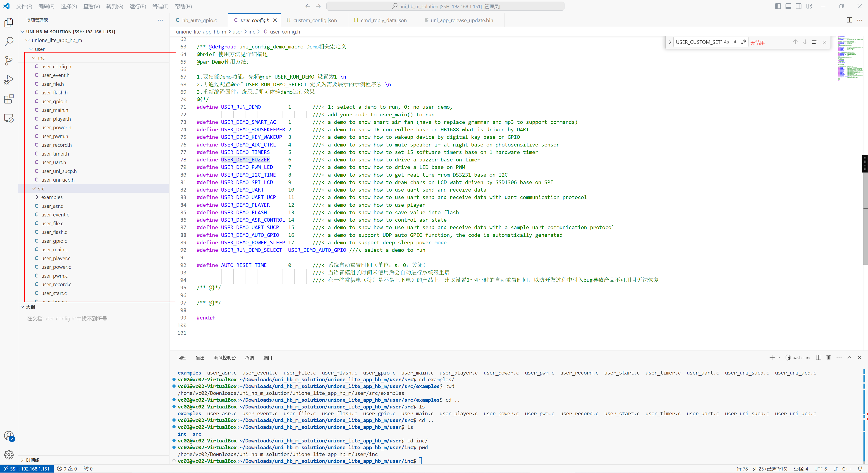Open user_gpio.h in the file tree
The image size is (868, 473).
[x=54, y=101]
